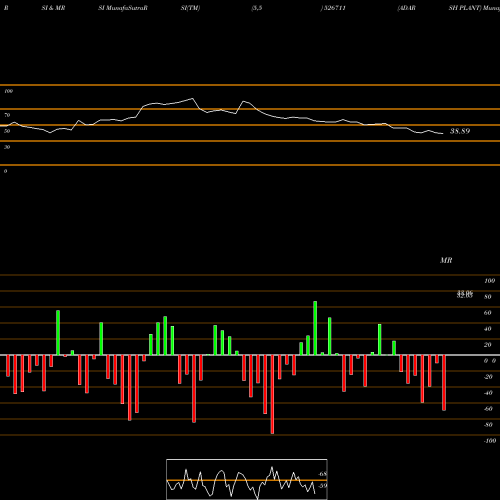Click the MR axis label 60
This screenshot has height=500, width=500.
tap(488, 313)
